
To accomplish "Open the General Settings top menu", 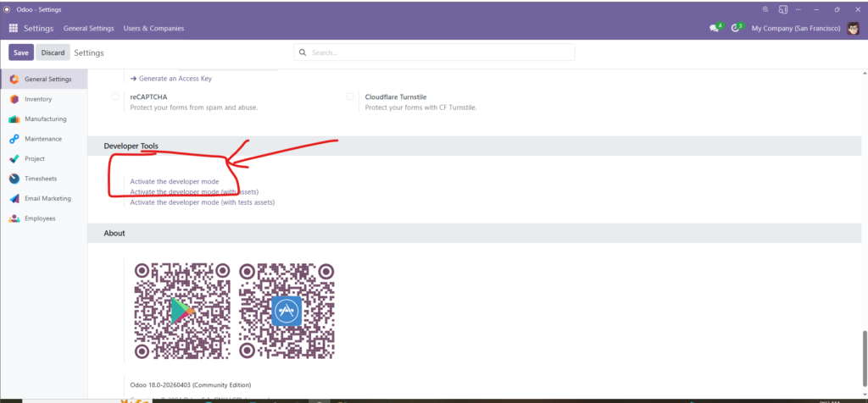I will click(88, 28).
